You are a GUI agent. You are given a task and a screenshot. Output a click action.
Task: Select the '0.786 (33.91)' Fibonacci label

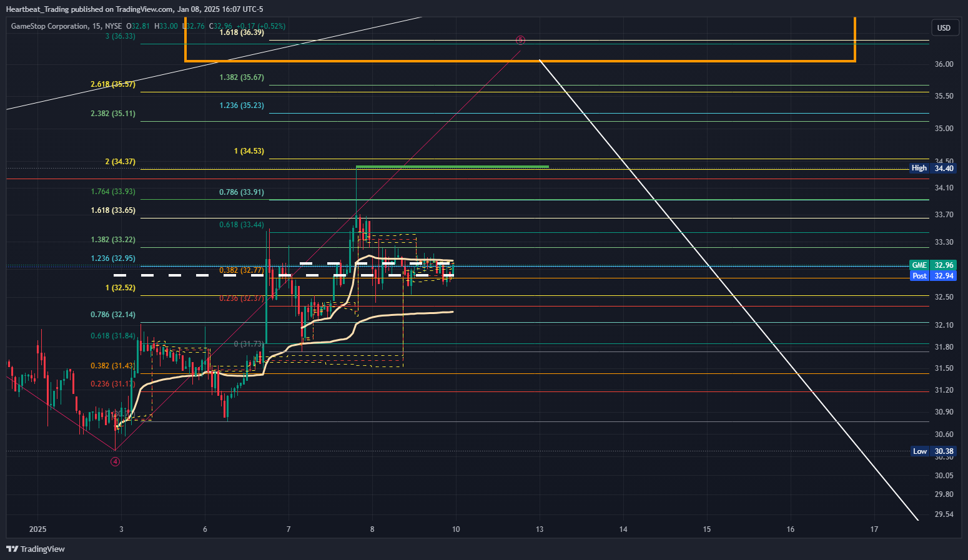[242, 192]
